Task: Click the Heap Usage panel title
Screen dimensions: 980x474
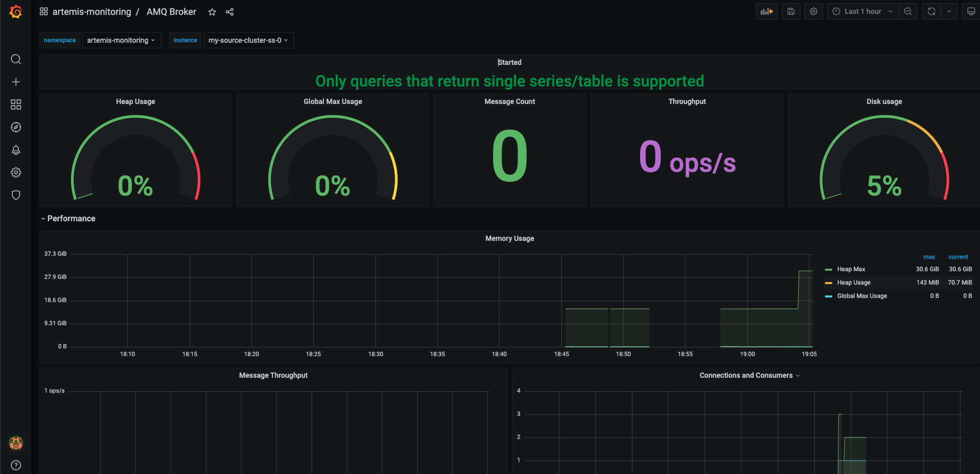Action: click(135, 101)
